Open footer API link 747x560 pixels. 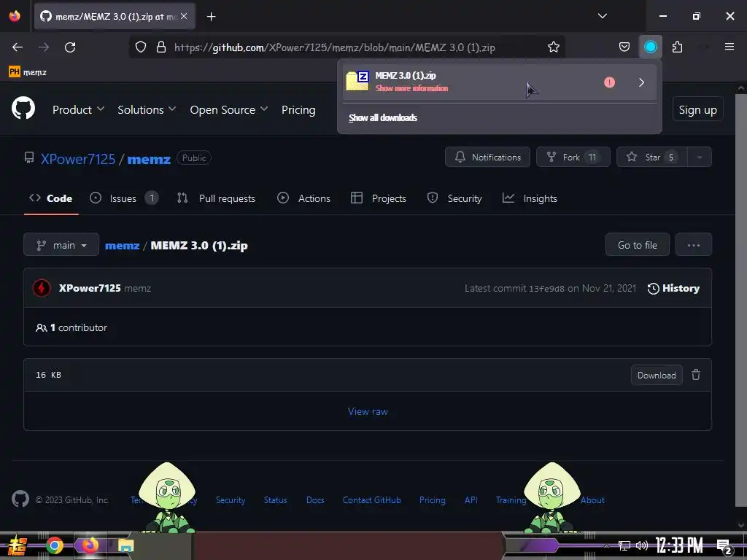pyautogui.click(x=471, y=500)
